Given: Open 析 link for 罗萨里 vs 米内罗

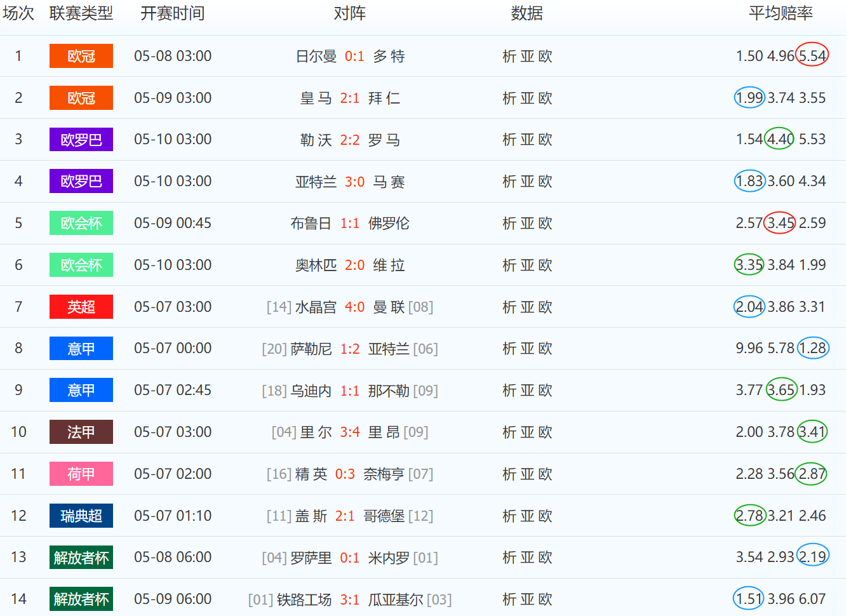Looking at the screenshot, I should 509,558.
